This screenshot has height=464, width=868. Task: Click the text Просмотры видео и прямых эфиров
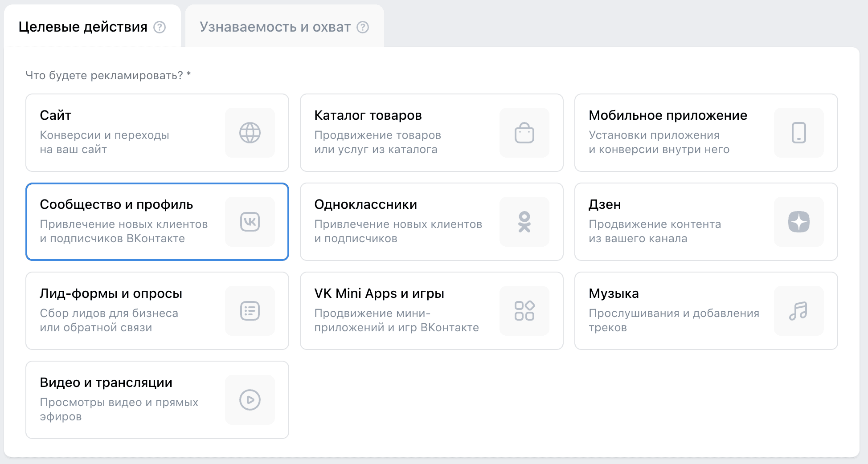(119, 409)
